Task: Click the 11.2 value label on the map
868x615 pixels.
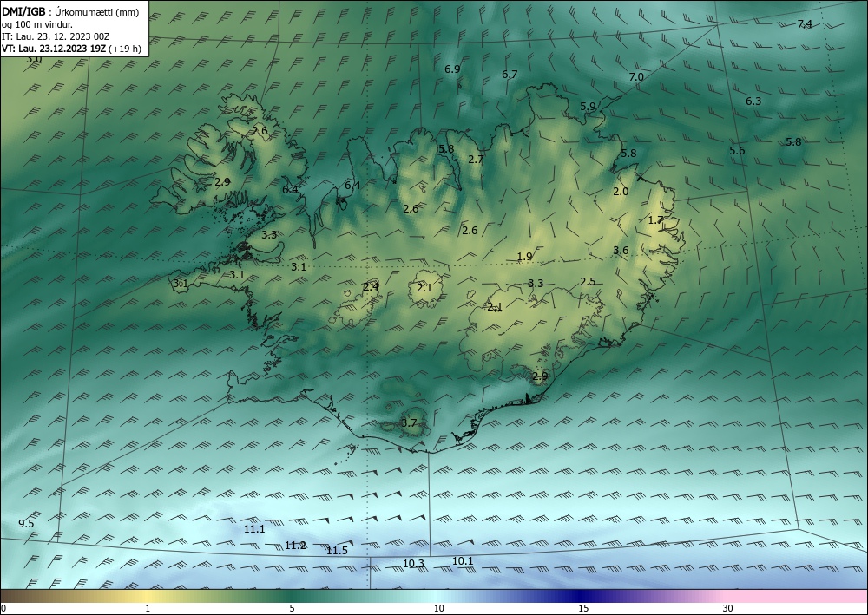Action: coord(295,546)
